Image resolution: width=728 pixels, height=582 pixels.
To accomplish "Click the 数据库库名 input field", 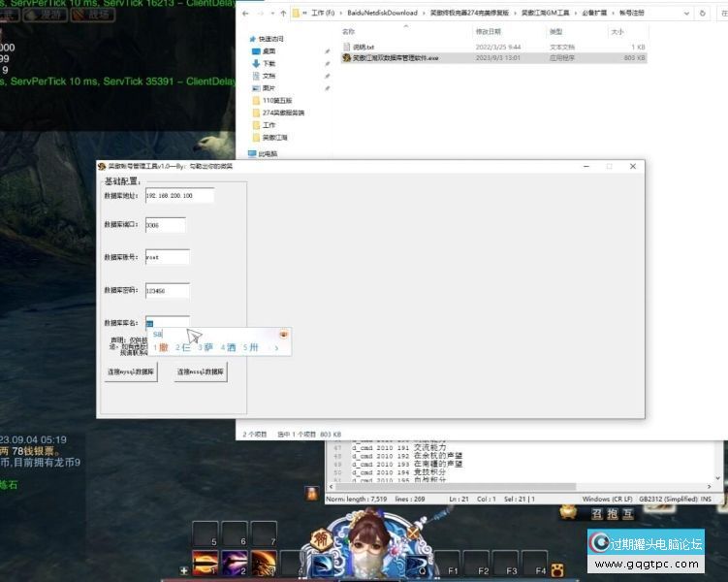I will pos(168,321).
